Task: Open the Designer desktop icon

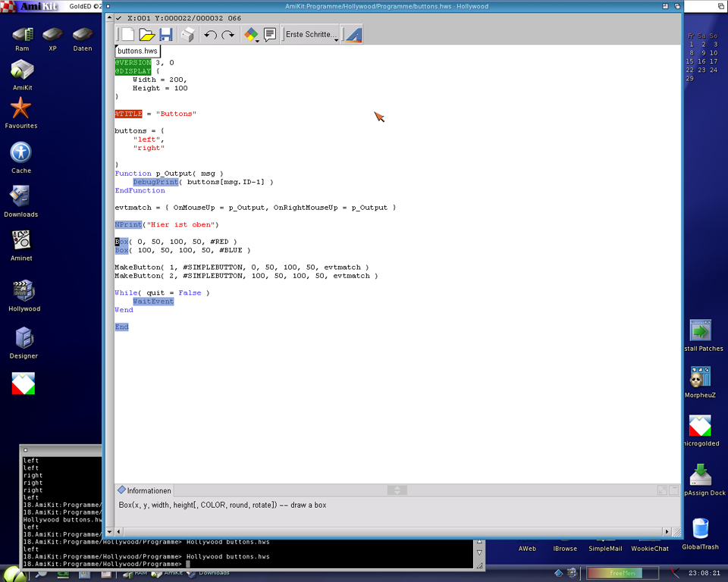Action: [24, 338]
